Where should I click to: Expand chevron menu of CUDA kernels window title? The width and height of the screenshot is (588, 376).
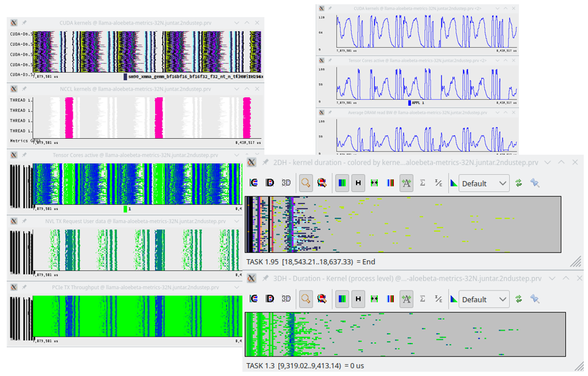click(237, 23)
